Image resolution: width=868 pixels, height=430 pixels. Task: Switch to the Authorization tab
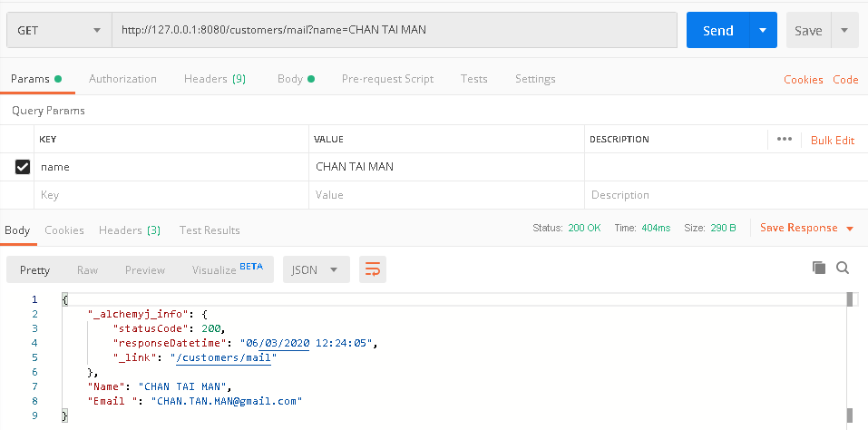[122, 79]
